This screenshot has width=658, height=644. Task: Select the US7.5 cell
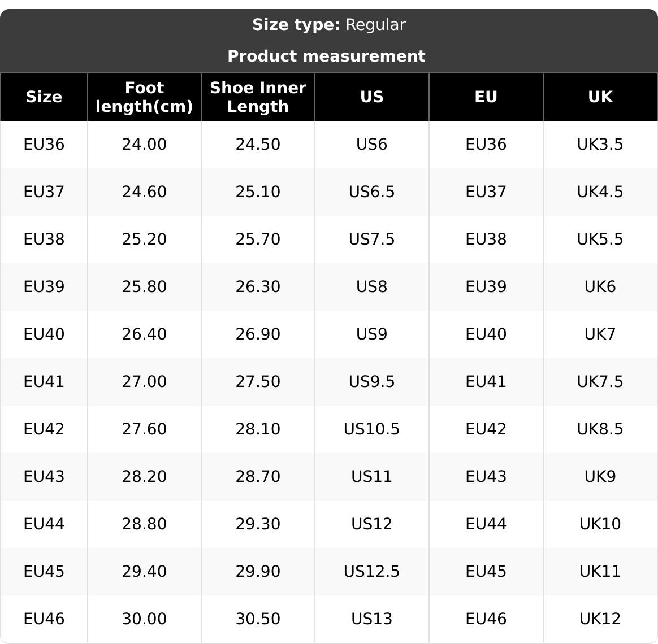[371, 240]
